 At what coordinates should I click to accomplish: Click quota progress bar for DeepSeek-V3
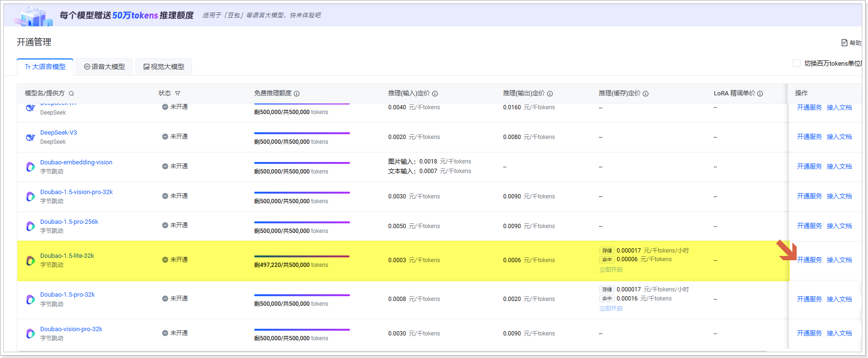pos(302,133)
